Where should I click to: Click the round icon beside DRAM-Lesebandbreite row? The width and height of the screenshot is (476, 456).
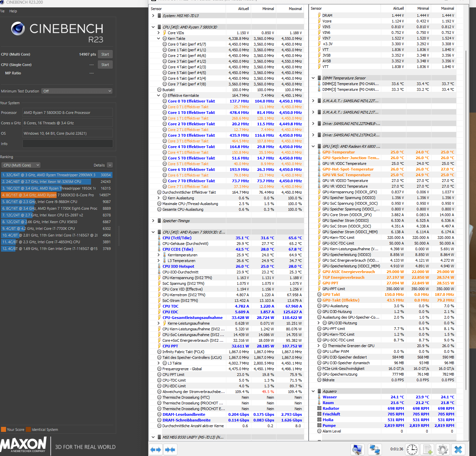pos(159,414)
